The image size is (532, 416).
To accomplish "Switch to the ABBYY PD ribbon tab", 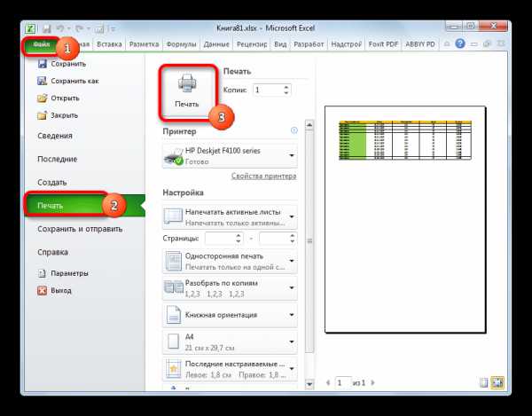I will (420, 44).
